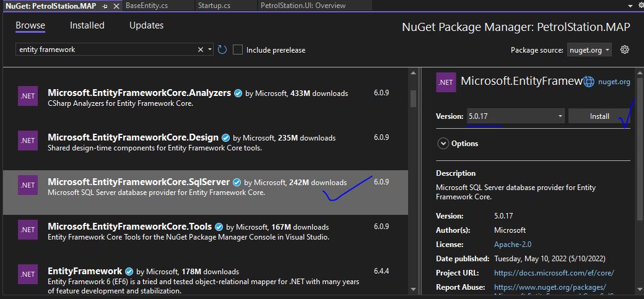Click the package list scrollbar thumb
Image resolution: width=644 pixels, height=299 pixels.
[414, 98]
